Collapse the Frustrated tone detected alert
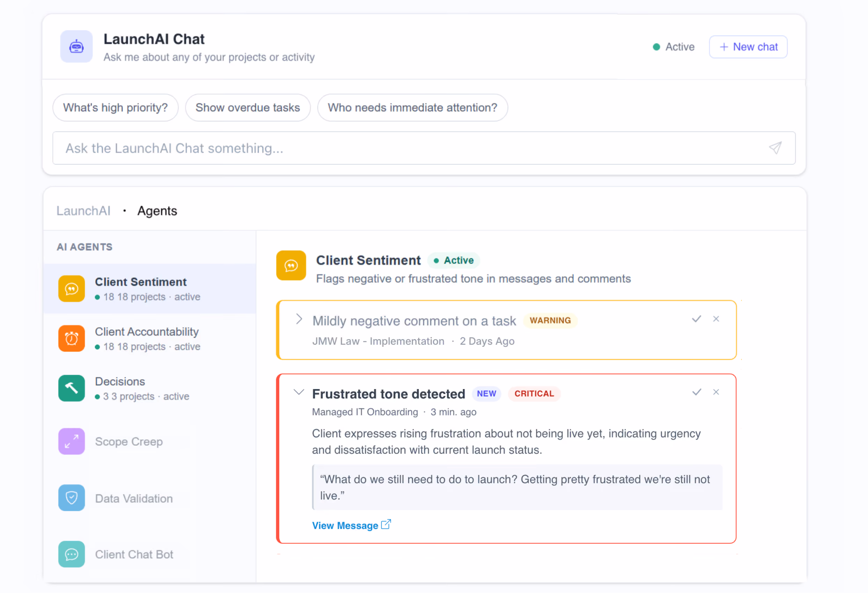The image size is (868, 593). 299,392
